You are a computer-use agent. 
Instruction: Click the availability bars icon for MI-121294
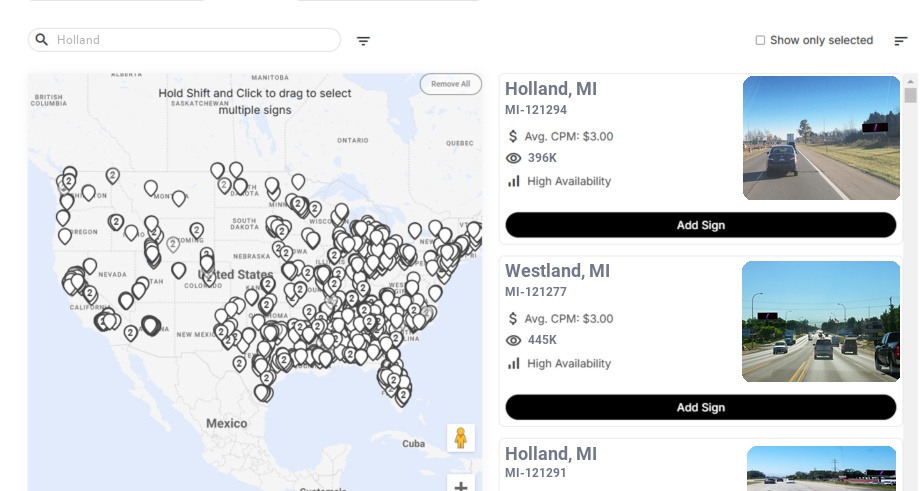click(514, 181)
